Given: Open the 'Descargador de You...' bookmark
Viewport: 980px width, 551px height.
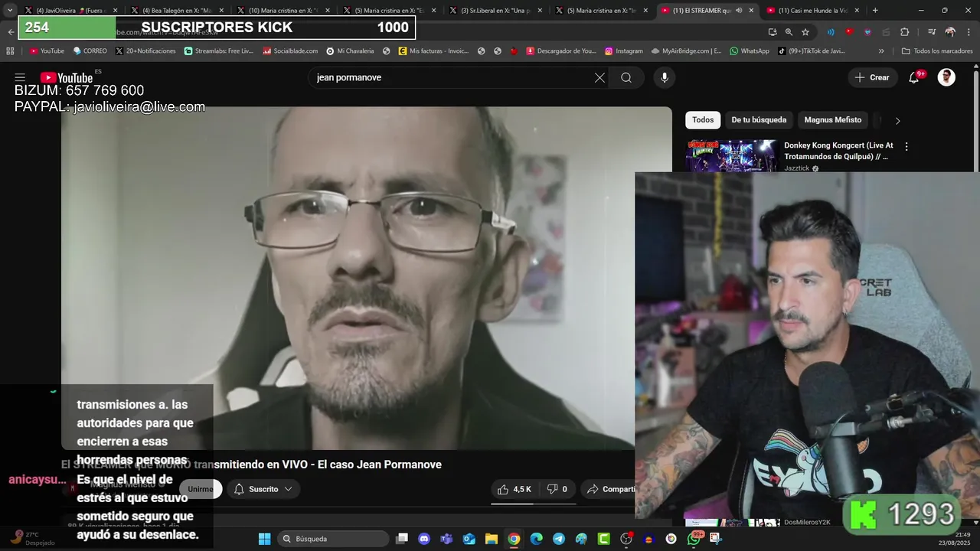Looking at the screenshot, I should tap(560, 51).
